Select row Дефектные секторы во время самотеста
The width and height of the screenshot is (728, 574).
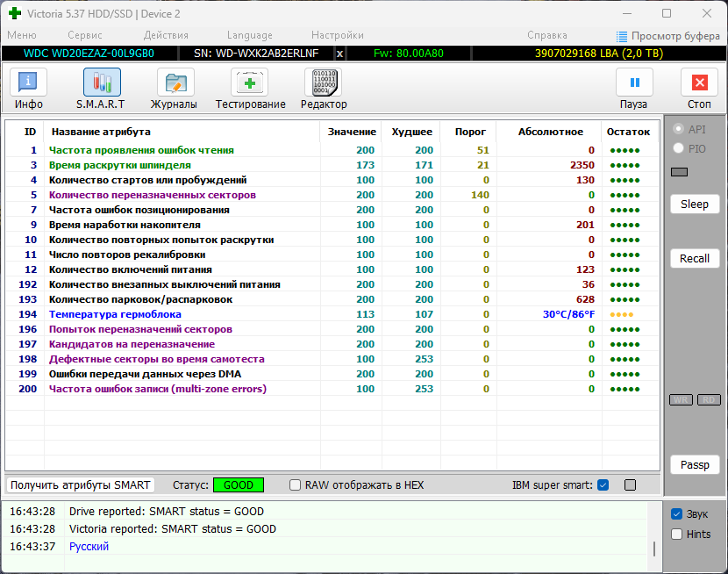point(332,359)
